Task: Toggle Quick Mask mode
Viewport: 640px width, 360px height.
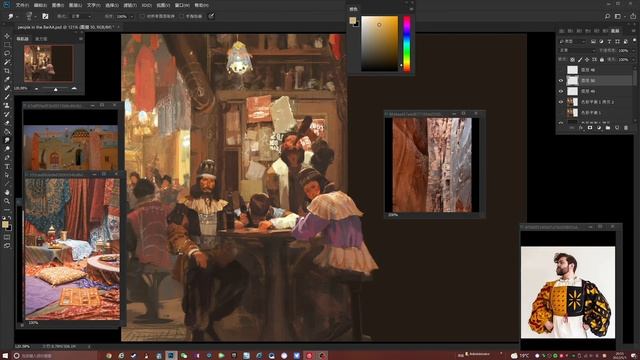Action: 7,237
